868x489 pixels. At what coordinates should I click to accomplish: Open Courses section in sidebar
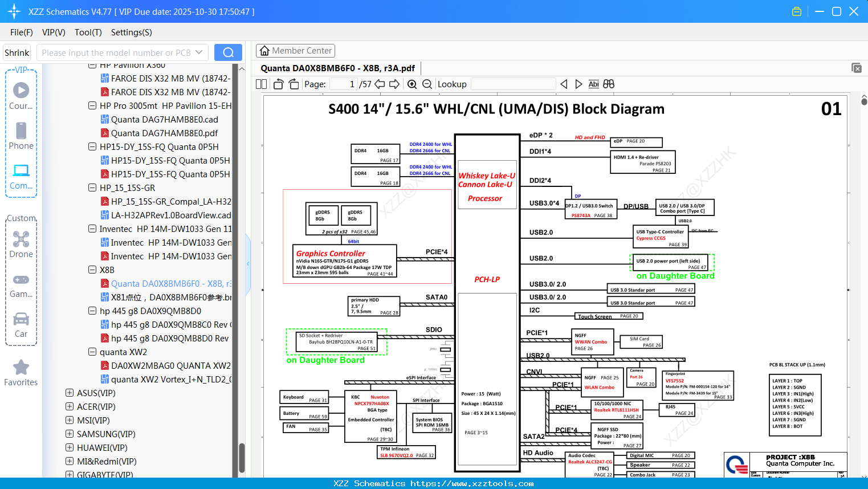(x=21, y=96)
